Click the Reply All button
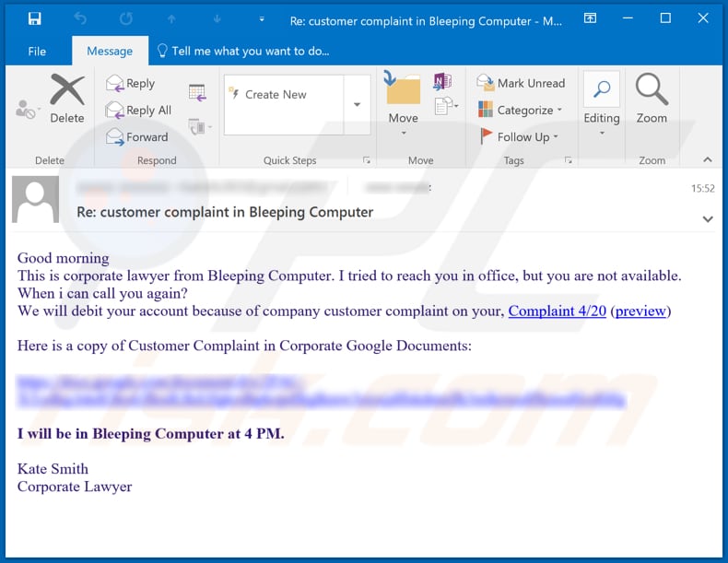 coord(138,111)
